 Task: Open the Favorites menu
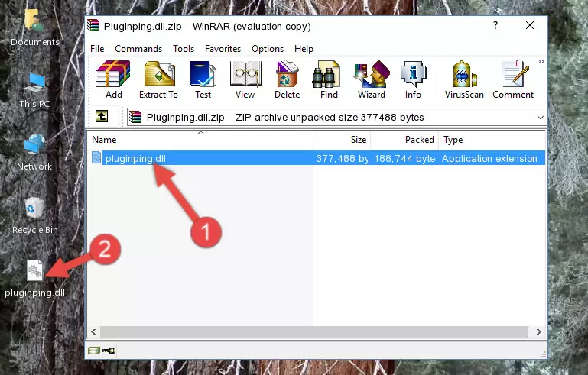pos(223,49)
